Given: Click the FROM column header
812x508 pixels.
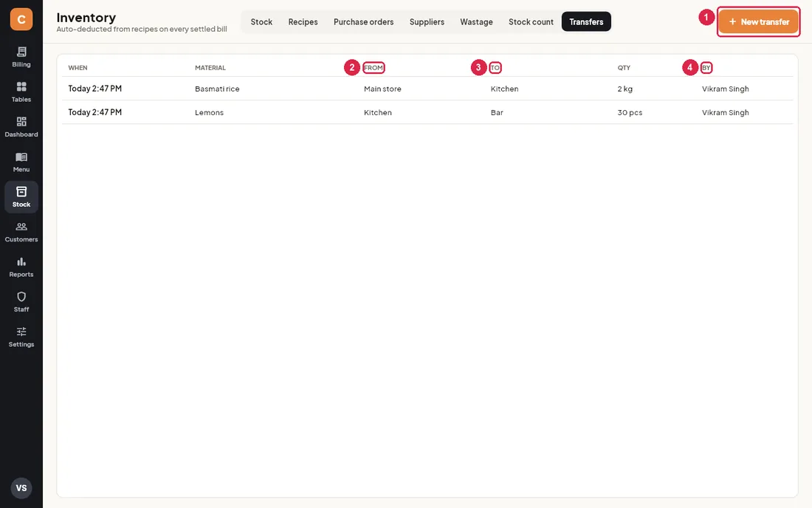Looking at the screenshot, I should click(x=374, y=68).
